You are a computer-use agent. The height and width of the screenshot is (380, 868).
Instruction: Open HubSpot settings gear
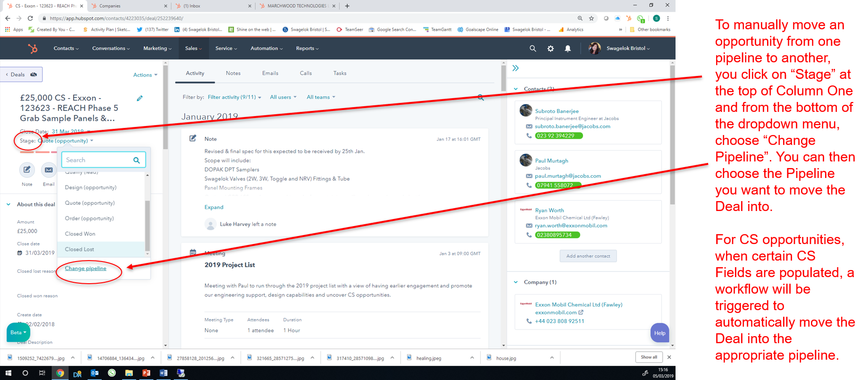point(551,48)
